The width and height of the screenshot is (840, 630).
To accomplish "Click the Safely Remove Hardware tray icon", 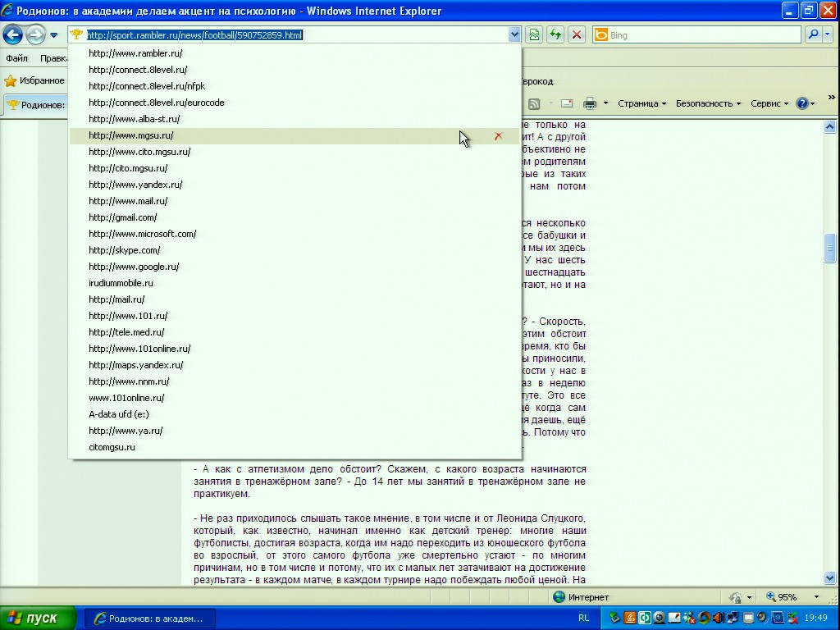I will [x=614, y=619].
